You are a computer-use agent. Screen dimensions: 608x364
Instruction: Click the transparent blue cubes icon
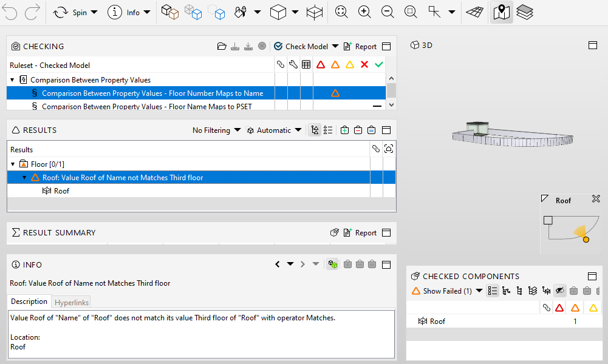point(193,12)
